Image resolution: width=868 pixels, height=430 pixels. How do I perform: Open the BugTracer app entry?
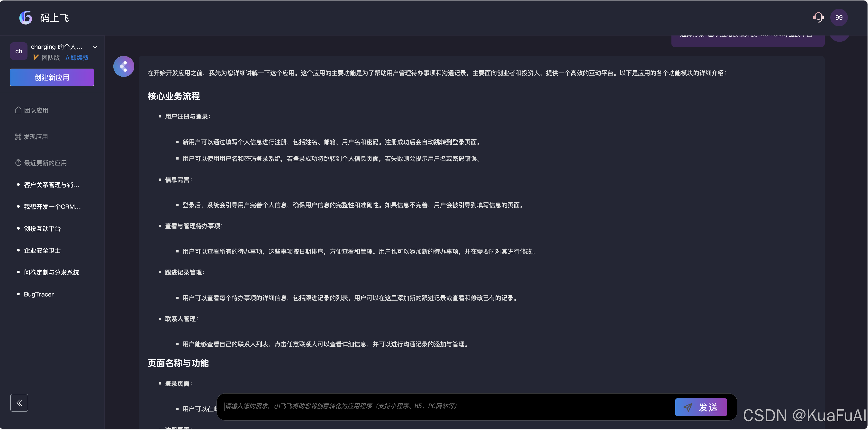pos(39,294)
